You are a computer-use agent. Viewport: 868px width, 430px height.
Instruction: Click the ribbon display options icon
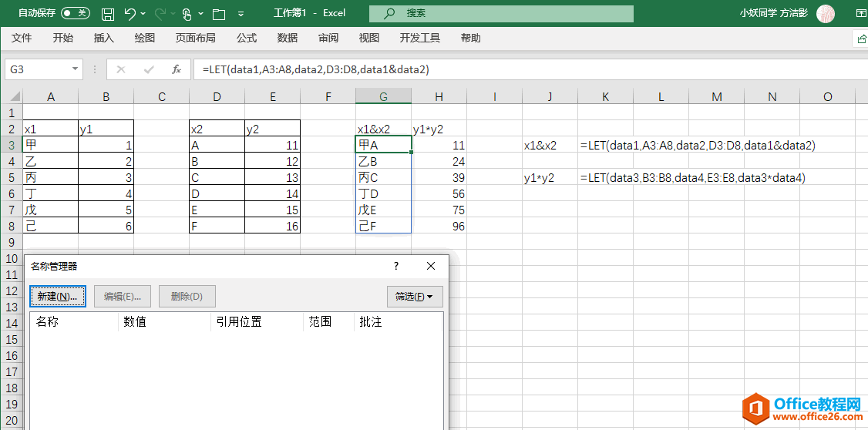coord(860,14)
